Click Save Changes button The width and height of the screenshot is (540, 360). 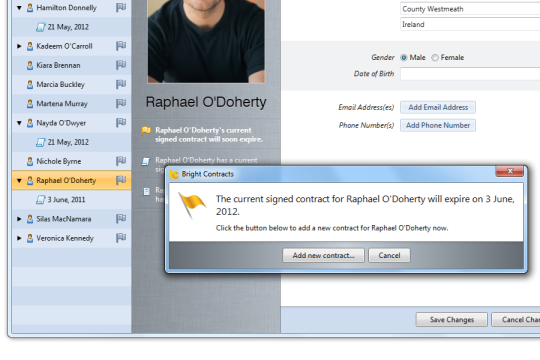tap(452, 320)
